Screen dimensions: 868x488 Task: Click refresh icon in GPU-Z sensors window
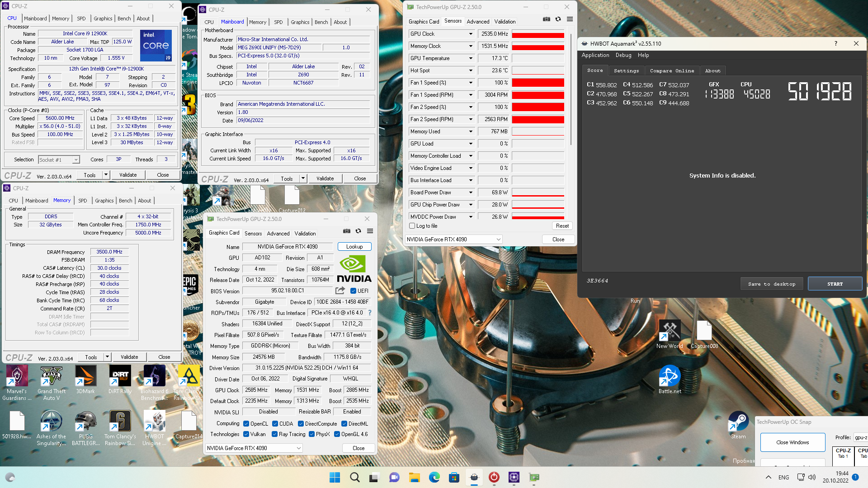tap(558, 19)
